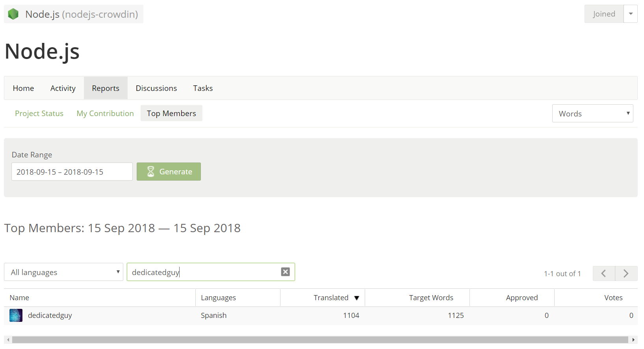This screenshot has height=349, width=644.
Task: Switch to the Activity tab
Action: (63, 88)
